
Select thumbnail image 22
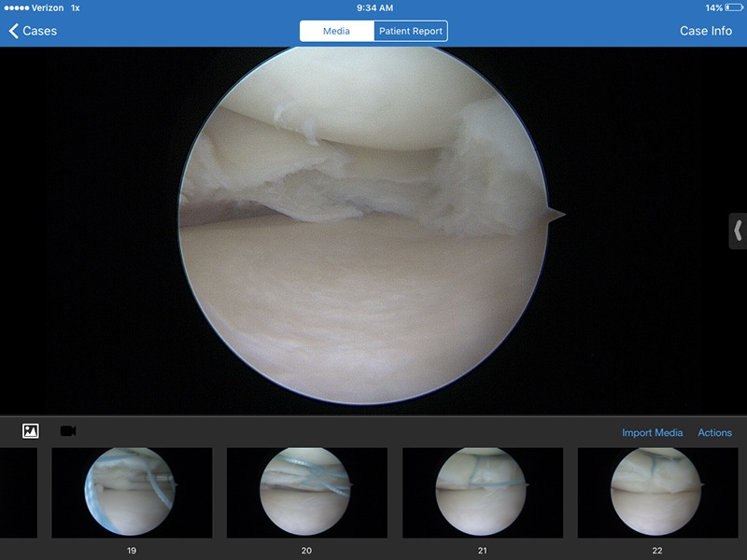click(x=658, y=493)
